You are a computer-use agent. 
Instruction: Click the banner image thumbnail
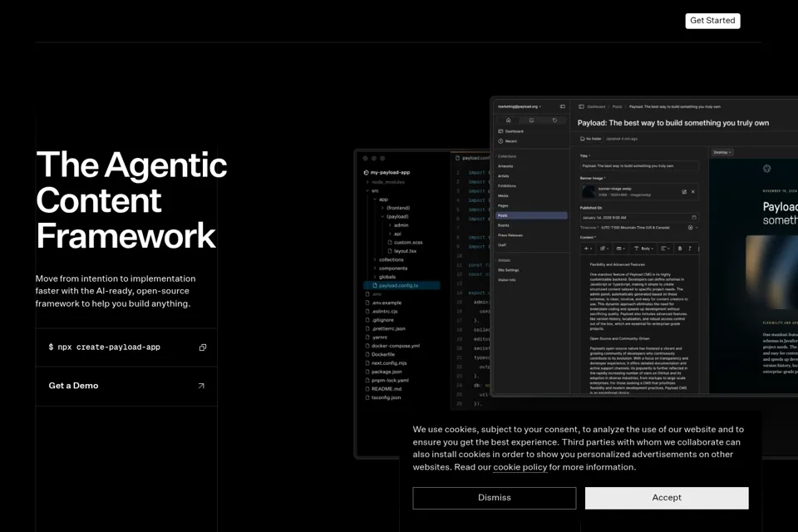589,191
